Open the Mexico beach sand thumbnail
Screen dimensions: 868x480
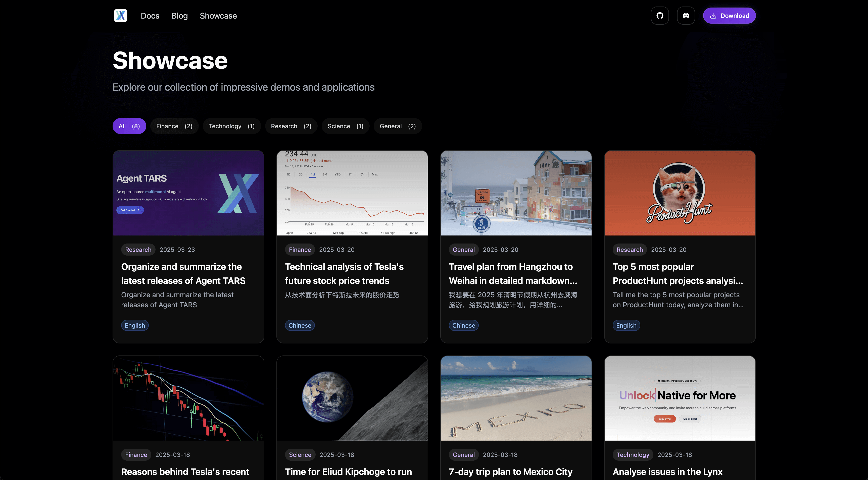[x=516, y=398]
